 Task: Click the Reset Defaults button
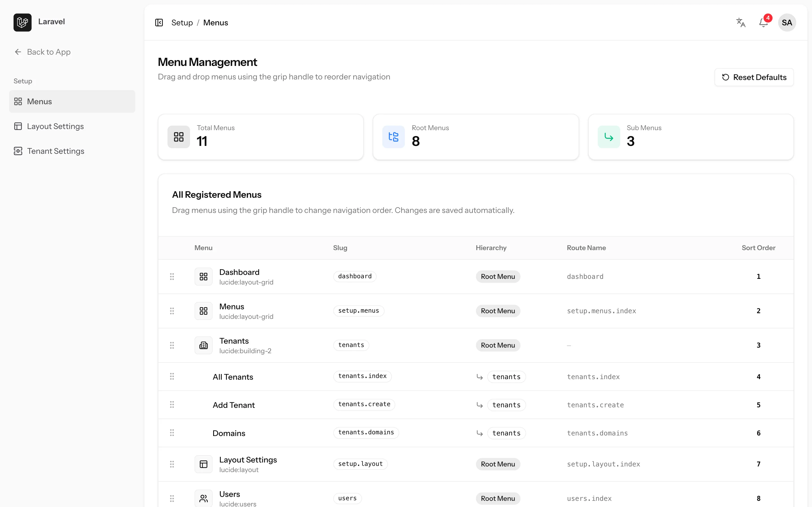pos(754,77)
